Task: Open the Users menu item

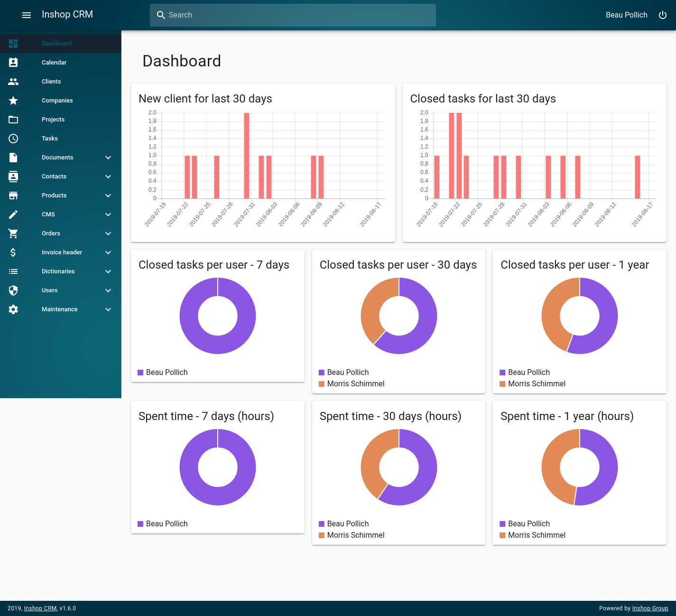Action: pos(50,290)
